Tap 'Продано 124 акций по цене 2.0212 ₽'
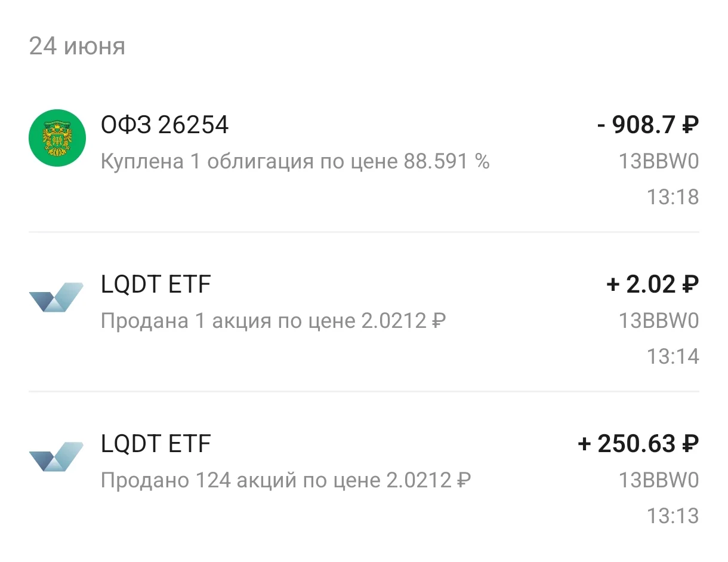This screenshot has height=562, width=728. pos(286,481)
